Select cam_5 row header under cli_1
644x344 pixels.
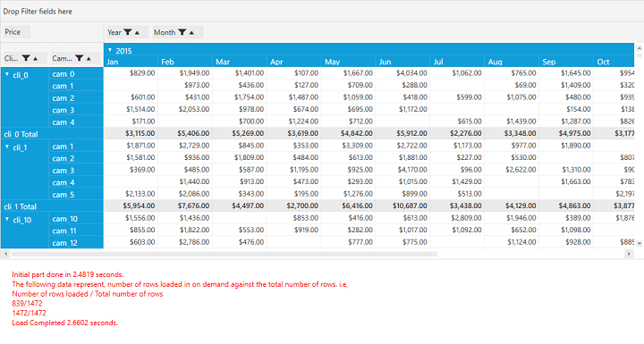click(76, 195)
